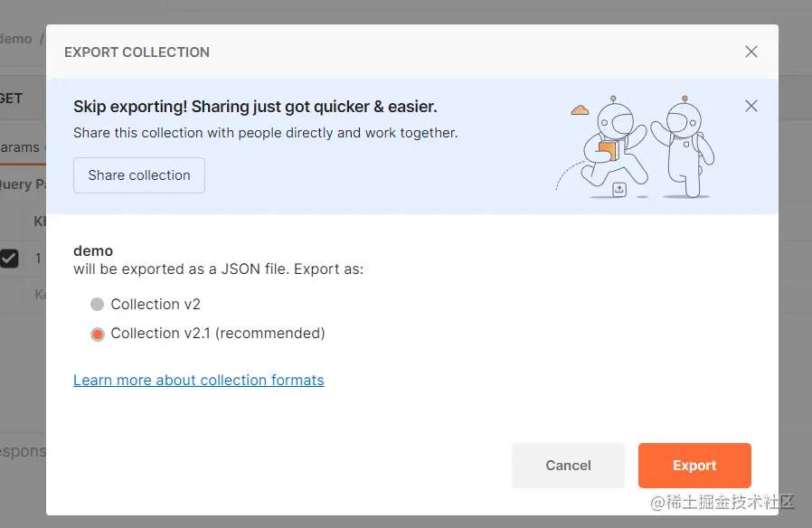Click the orange cloud icon in the banner
This screenshot has width=812, height=528.
[580, 109]
